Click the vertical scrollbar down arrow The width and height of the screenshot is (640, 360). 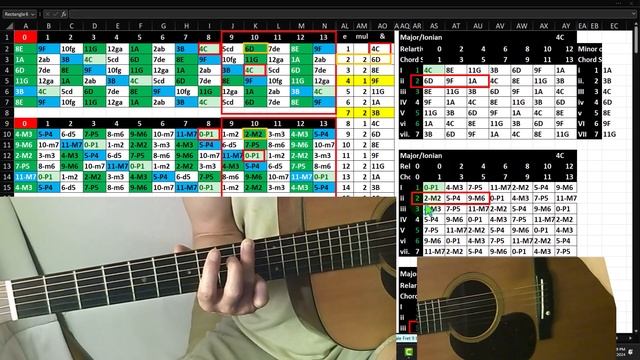637,331
